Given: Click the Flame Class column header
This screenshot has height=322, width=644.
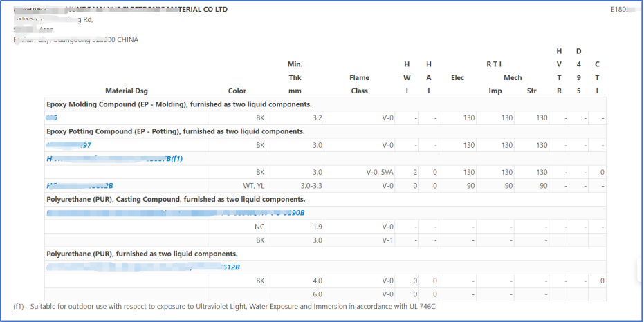Looking at the screenshot, I should coord(360,84).
